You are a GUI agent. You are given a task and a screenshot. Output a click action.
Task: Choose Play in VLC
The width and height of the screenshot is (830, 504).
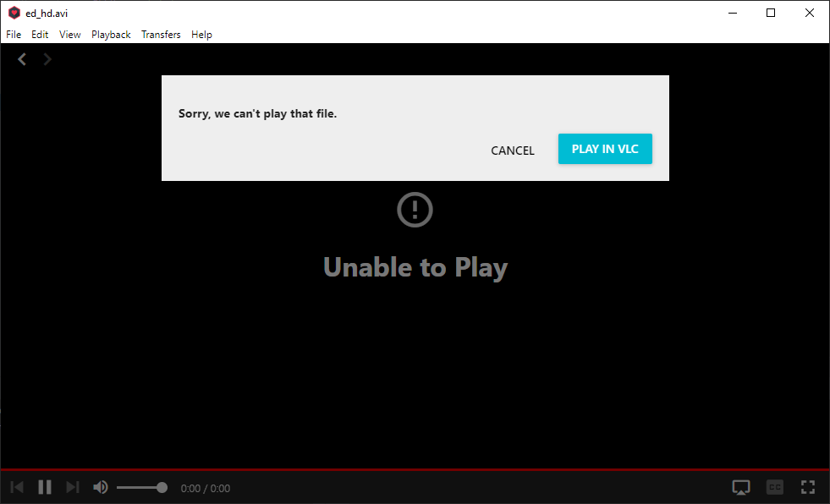(x=605, y=149)
